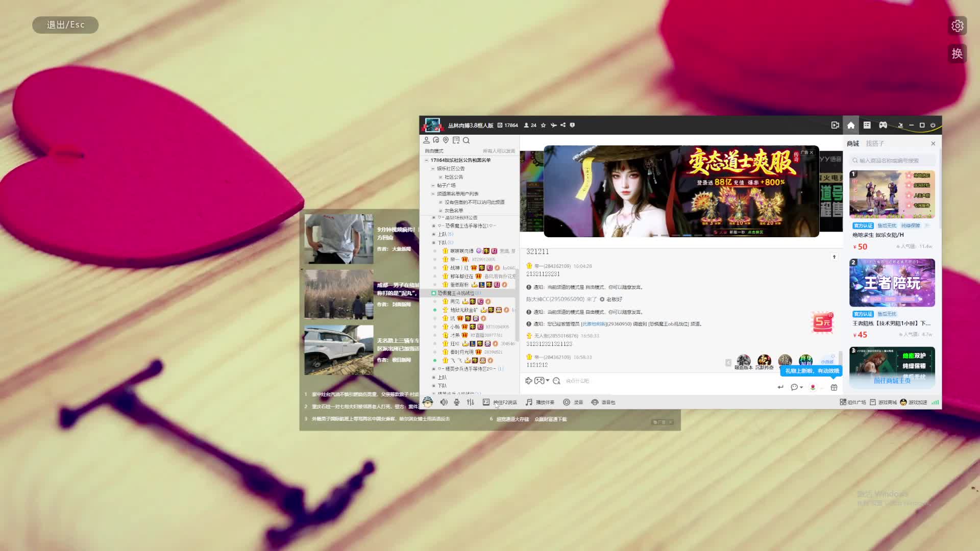Click the search icon above channel list

466,140
